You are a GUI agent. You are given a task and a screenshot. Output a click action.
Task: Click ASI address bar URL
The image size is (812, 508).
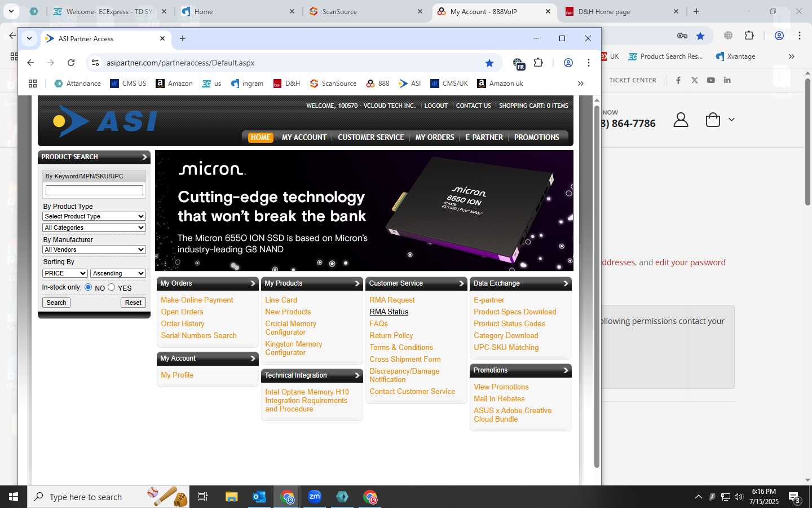point(180,63)
